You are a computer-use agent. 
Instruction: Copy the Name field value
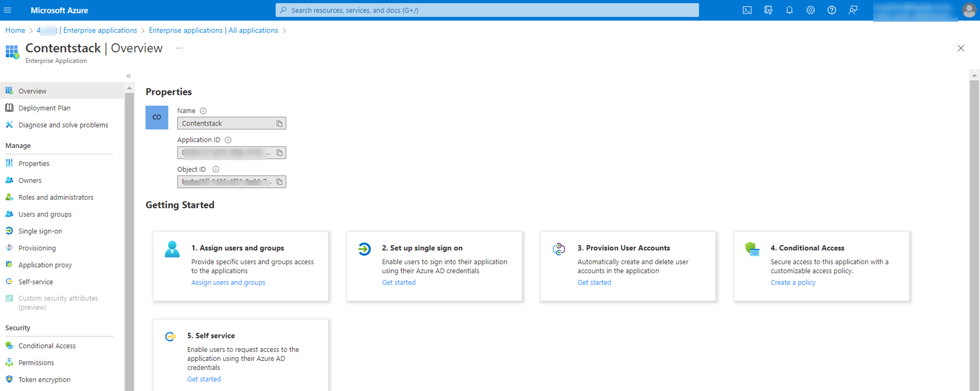279,123
